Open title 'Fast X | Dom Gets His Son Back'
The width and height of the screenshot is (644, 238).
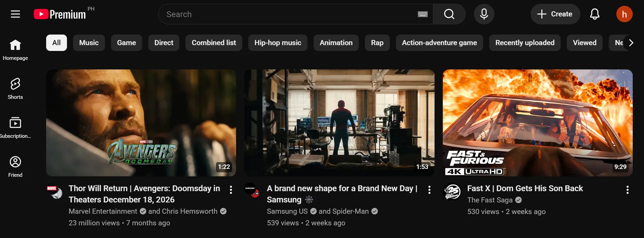[525, 188]
